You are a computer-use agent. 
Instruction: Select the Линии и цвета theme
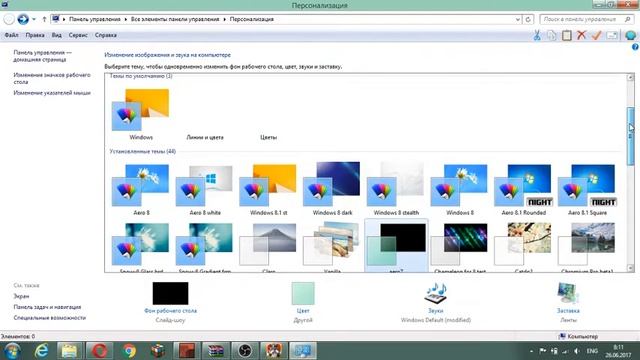[x=205, y=138]
